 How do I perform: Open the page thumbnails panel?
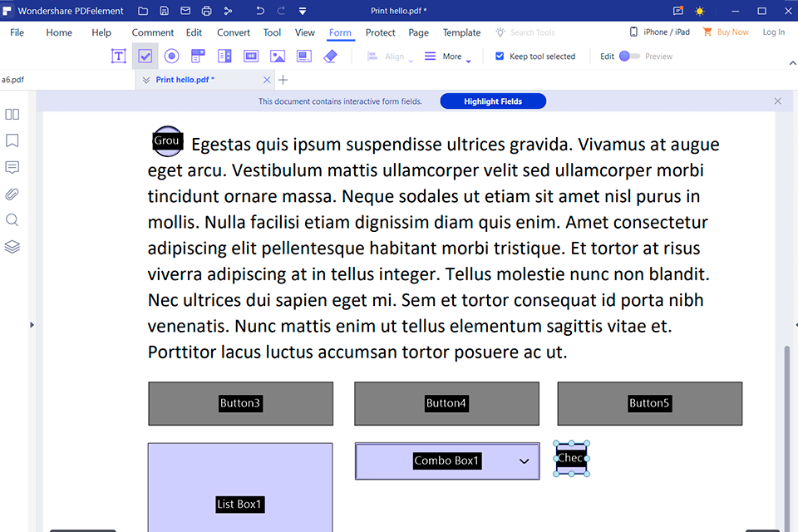12,114
